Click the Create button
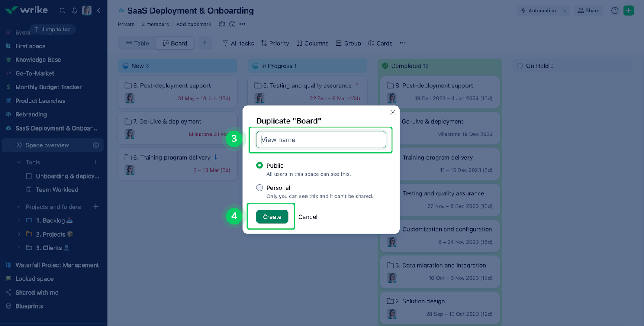 tap(272, 217)
